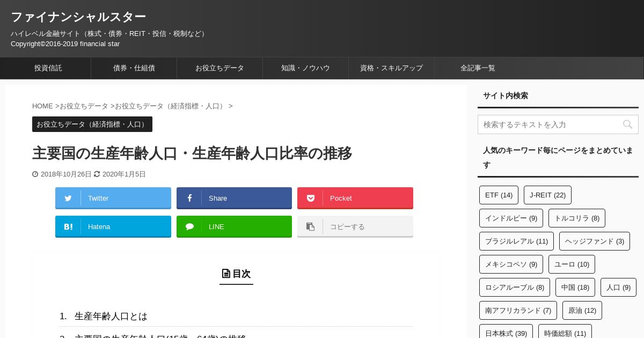
Task: Select the ユーロ (10) tag
Action: [x=572, y=264]
